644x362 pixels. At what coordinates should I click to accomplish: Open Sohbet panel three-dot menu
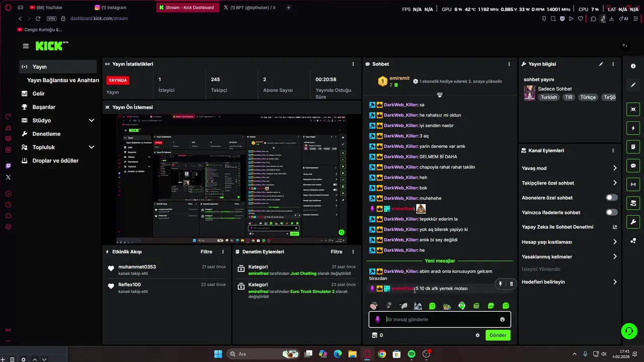coord(509,64)
